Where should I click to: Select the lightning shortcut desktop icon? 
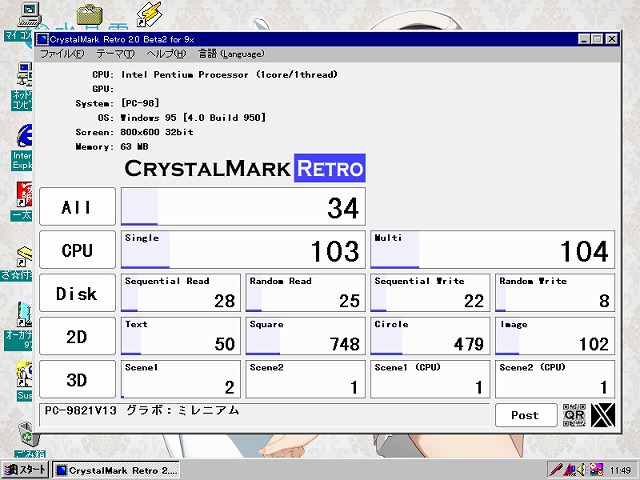pyautogui.click(x=149, y=14)
